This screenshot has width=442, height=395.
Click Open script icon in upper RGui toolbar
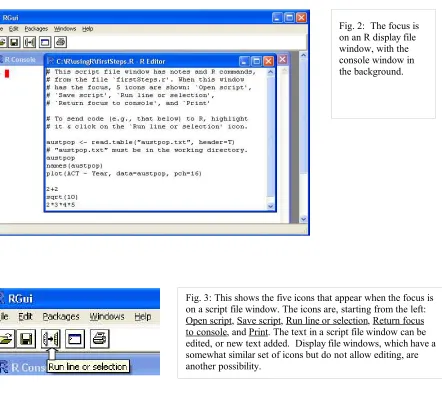[x=3, y=42]
